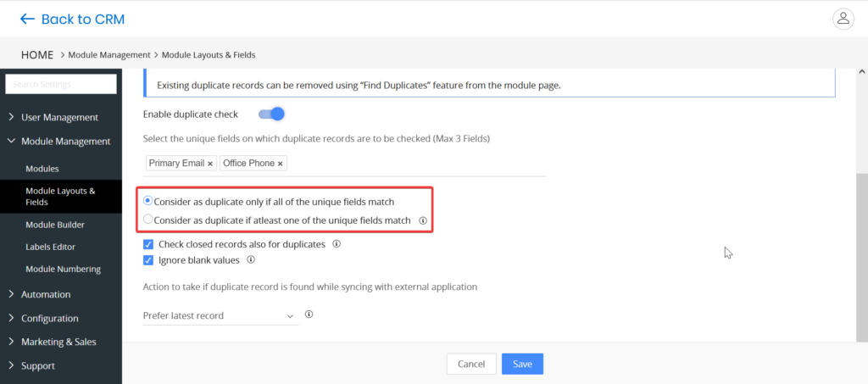
Task: Remove the Primary Email field tag
Action: [x=210, y=164]
